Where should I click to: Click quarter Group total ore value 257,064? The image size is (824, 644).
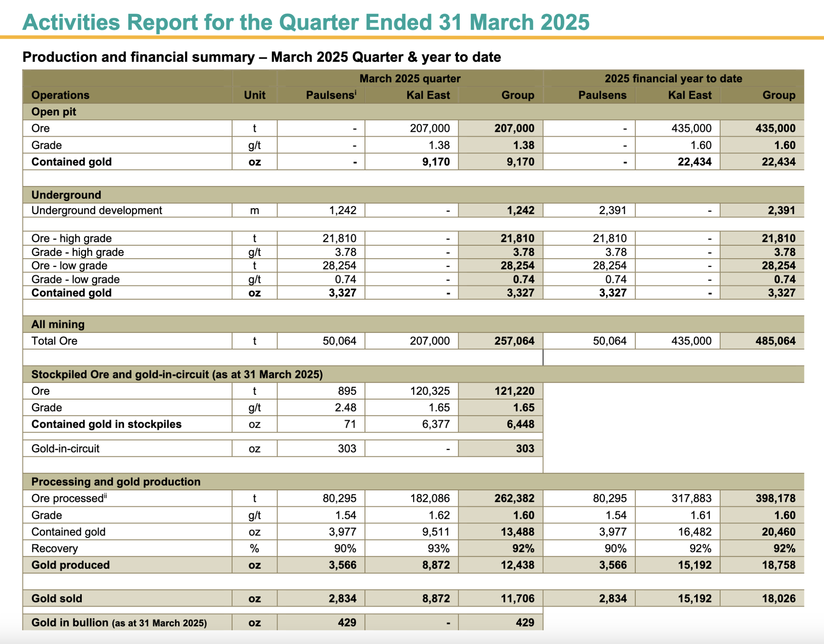pos(514,341)
